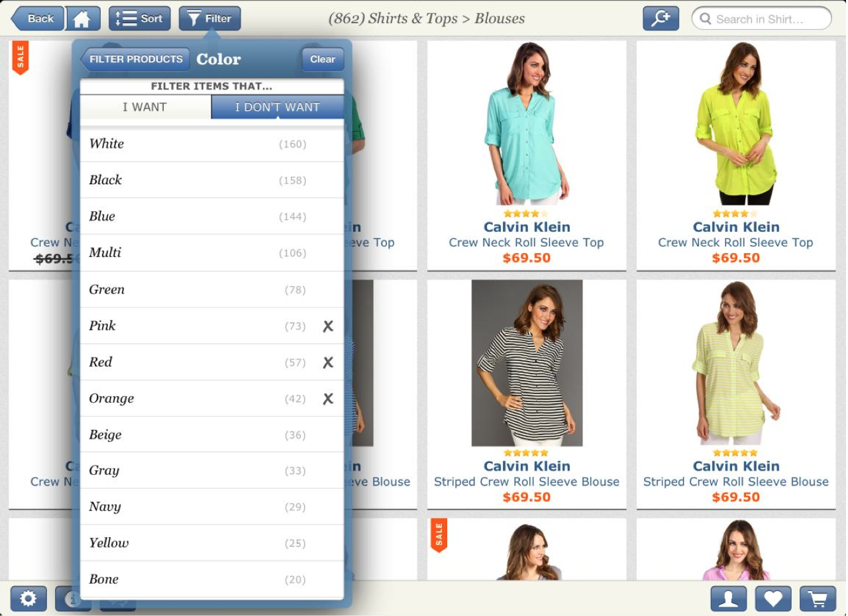Select the Bone color row
This screenshot has height=616, width=848.
pyautogui.click(x=212, y=580)
